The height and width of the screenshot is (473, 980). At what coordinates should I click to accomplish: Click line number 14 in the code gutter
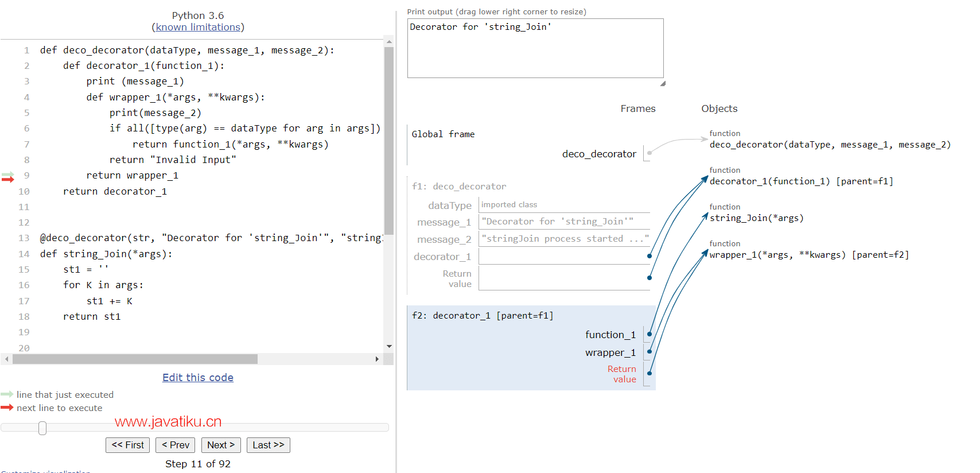pos(24,254)
